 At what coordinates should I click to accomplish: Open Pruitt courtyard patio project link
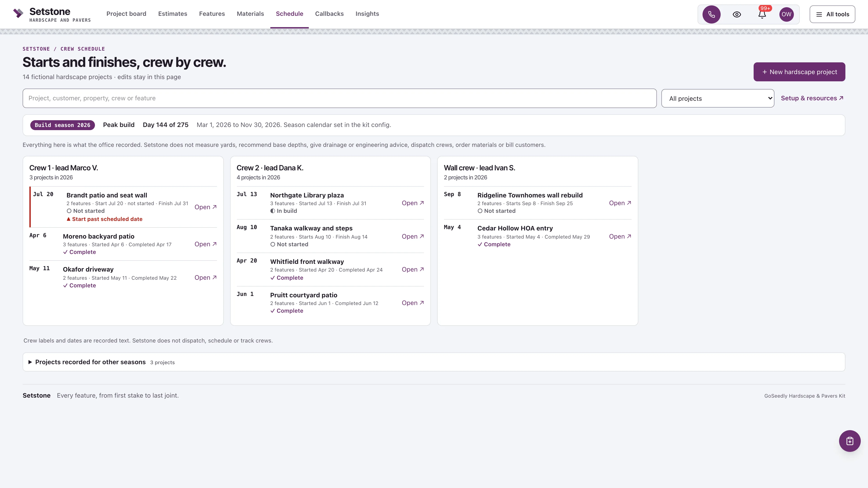[x=413, y=303]
